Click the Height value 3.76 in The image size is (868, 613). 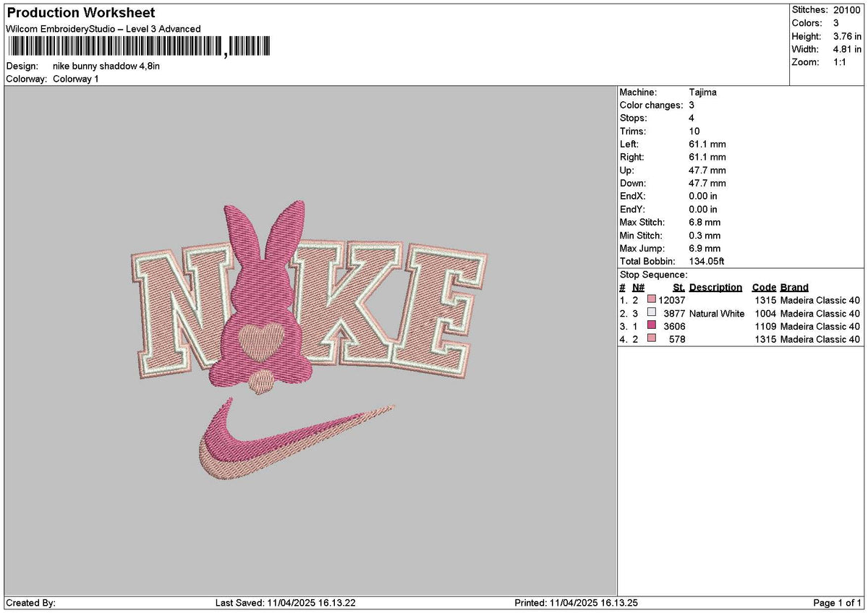point(847,36)
